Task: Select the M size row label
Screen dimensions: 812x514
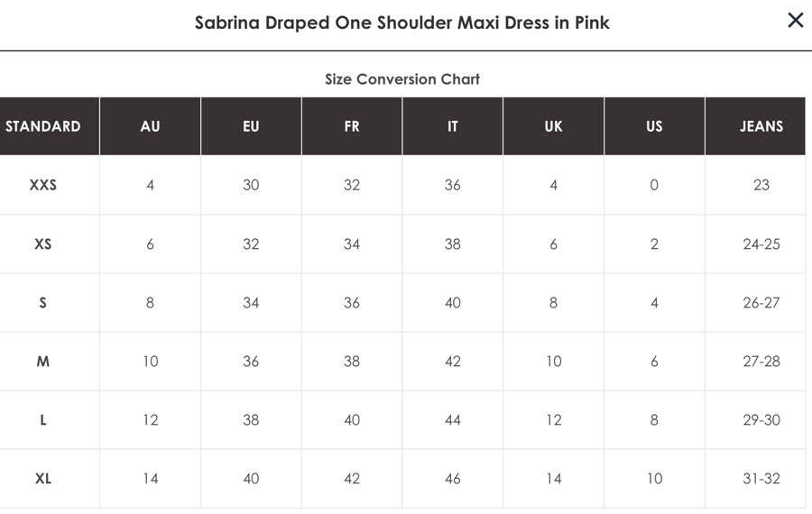Action: coord(43,362)
